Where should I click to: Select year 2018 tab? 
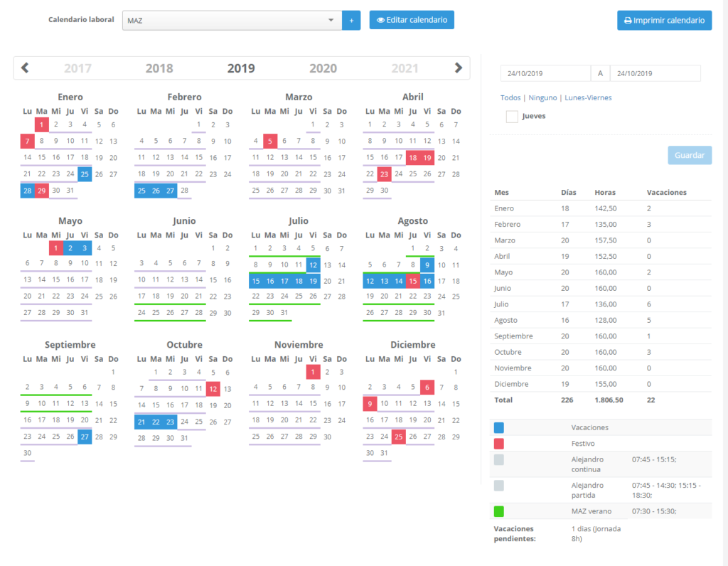coord(159,68)
